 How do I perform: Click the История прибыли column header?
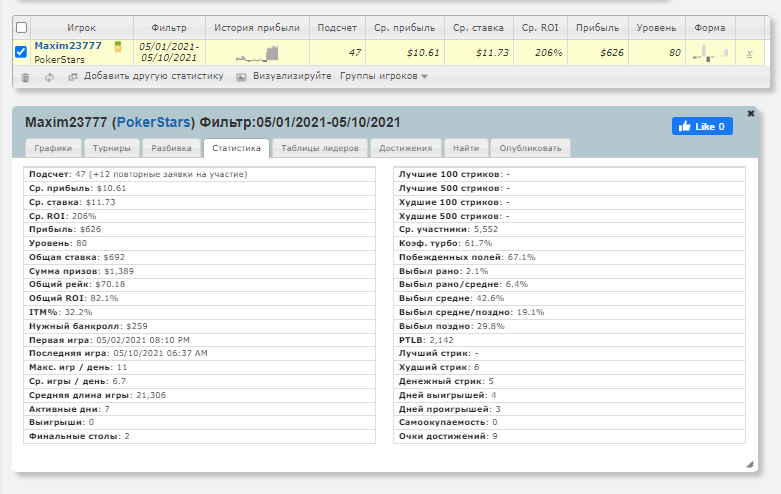click(257, 28)
